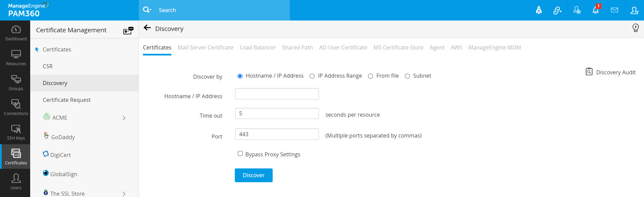This screenshot has height=197, width=644.
Task: Open the Discovery Audit link
Action: pos(615,72)
